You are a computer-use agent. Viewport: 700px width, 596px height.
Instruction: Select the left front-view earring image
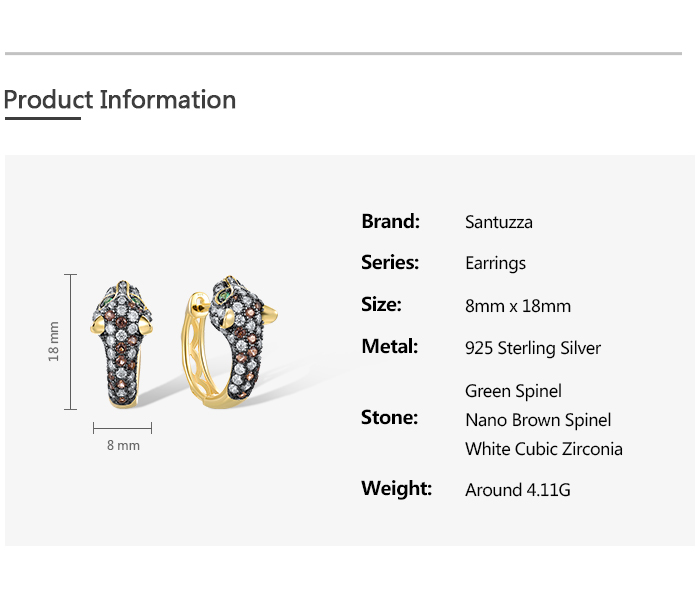click(122, 341)
